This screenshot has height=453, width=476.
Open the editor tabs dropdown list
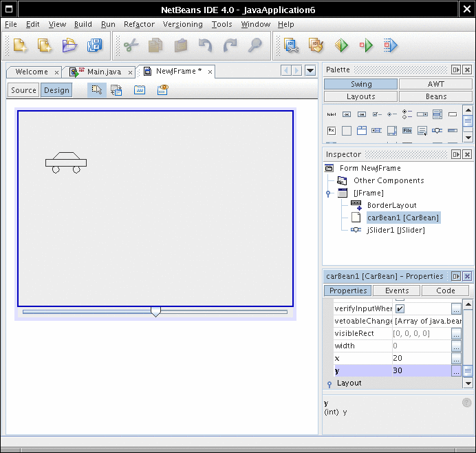click(310, 70)
